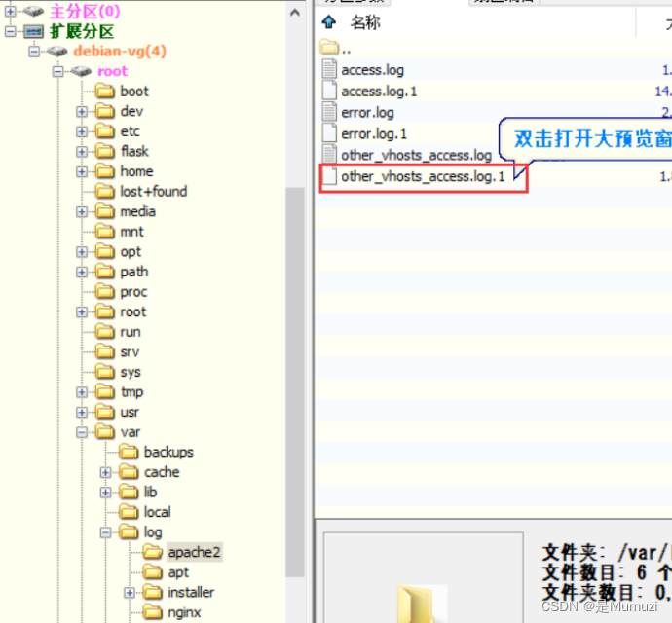Click the tree panel vertical scrollbar thumb
The image size is (672, 623).
tap(295, 382)
